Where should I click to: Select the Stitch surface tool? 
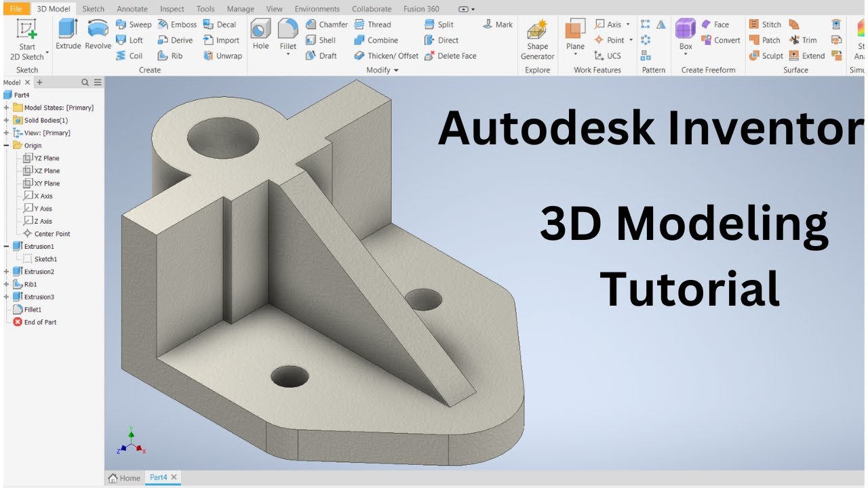coord(765,24)
